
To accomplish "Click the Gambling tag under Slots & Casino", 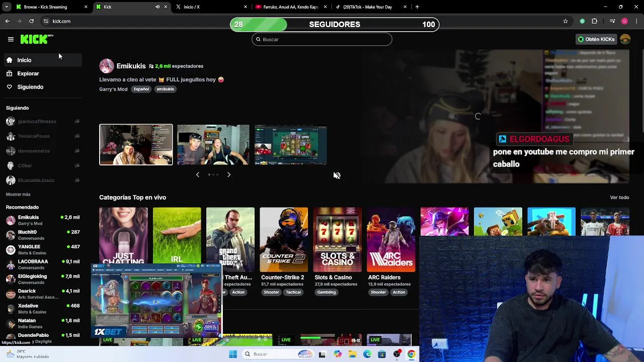I will click(326, 292).
